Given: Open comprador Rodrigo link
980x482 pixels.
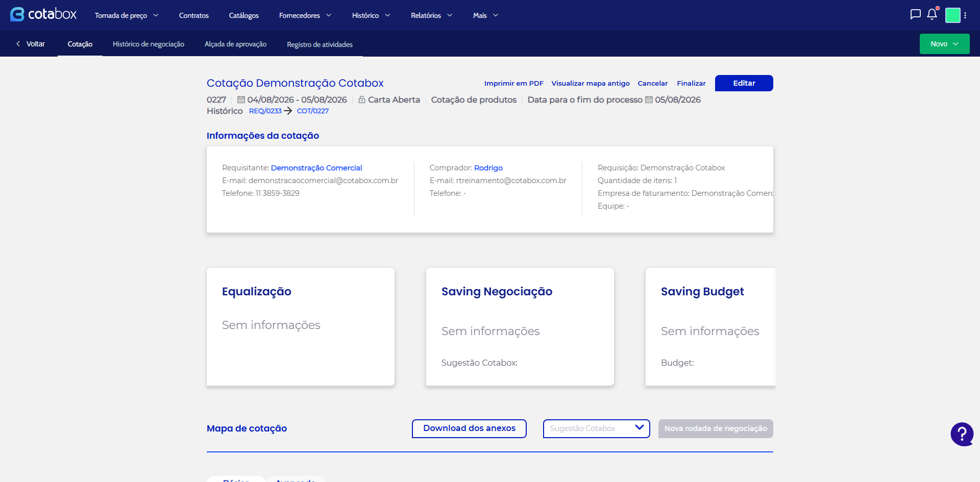Looking at the screenshot, I should (488, 168).
